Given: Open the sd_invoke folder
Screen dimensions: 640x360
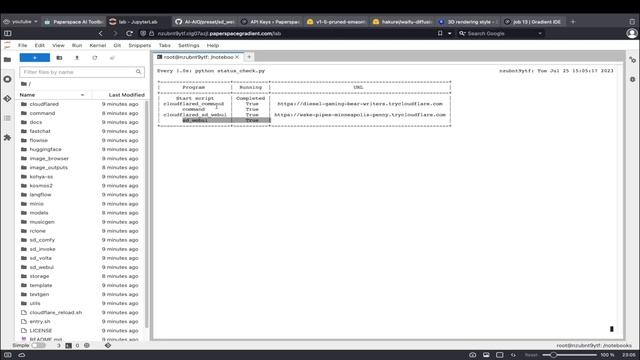Looking at the screenshot, I should 42,249.
